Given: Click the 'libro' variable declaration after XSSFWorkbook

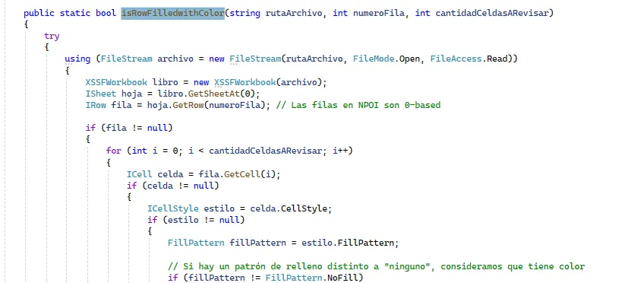Looking at the screenshot, I should pyautogui.click(x=165, y=82).
